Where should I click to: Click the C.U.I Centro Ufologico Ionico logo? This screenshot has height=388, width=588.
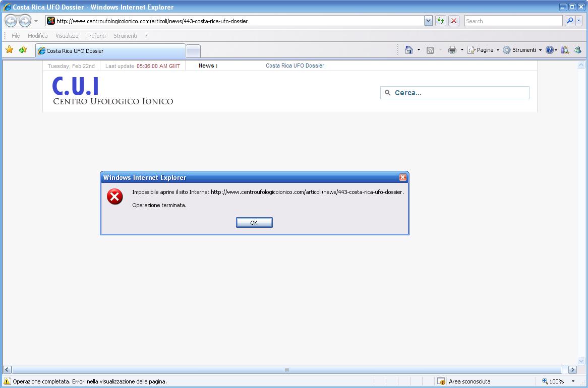113,91
